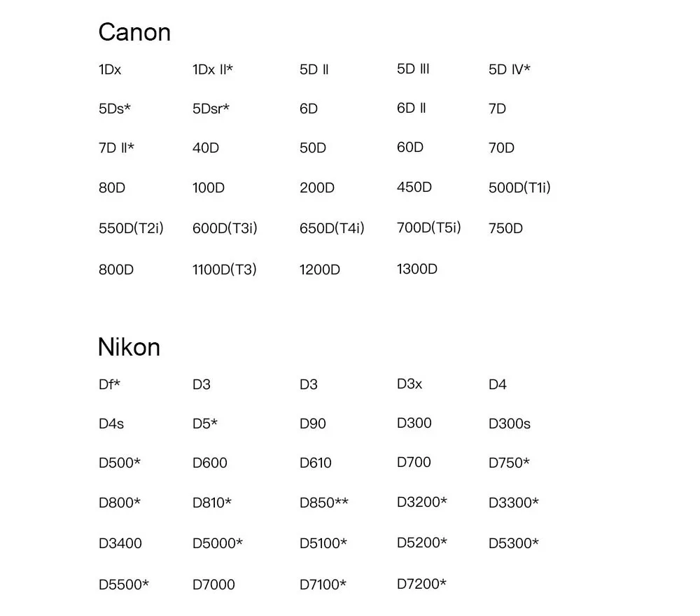Click the Nikon heading
Screen dimensions: 700x616
pyautogui.click(x=129, y=346)
